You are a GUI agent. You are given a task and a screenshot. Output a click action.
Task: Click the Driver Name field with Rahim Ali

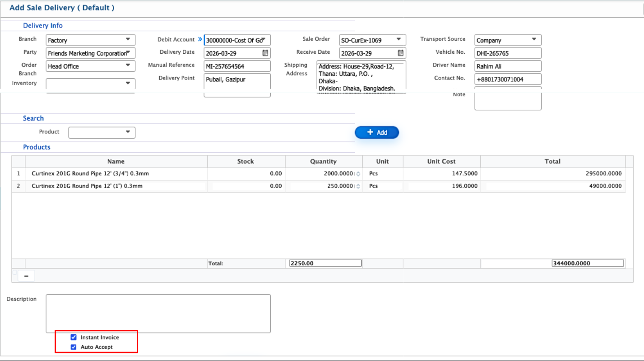click(508, 66)
